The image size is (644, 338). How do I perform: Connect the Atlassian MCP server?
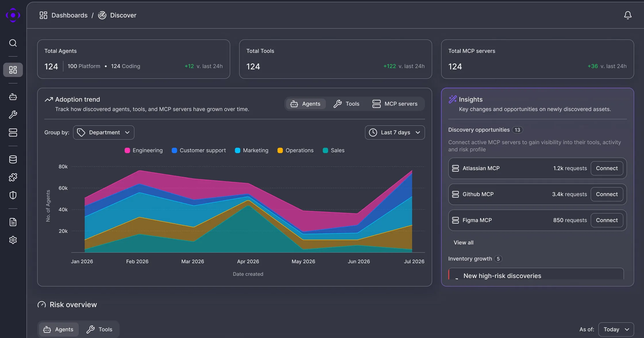[x=607, y=168]
